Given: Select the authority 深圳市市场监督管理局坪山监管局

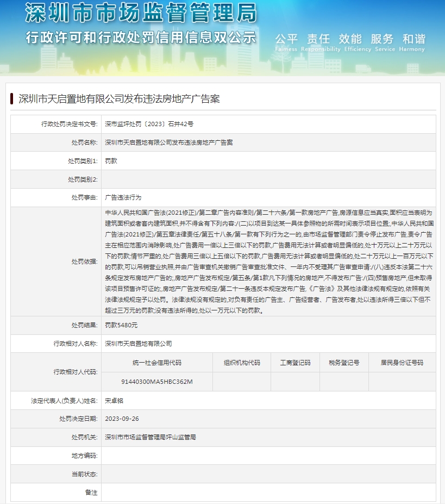Looking at the screenshot, I should coord(151,437).
